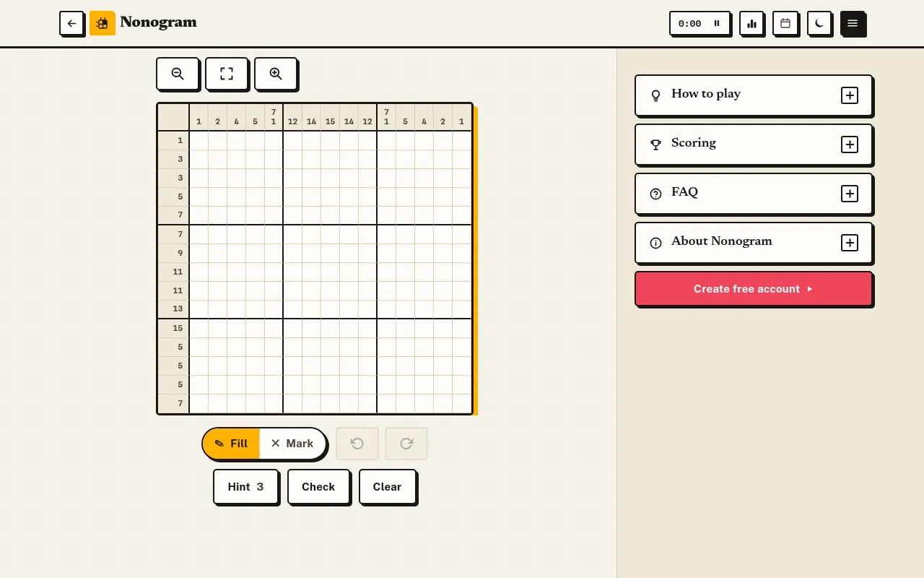Click the trophy icon beside Scoring
924x578 pixels.
(655, 144)
